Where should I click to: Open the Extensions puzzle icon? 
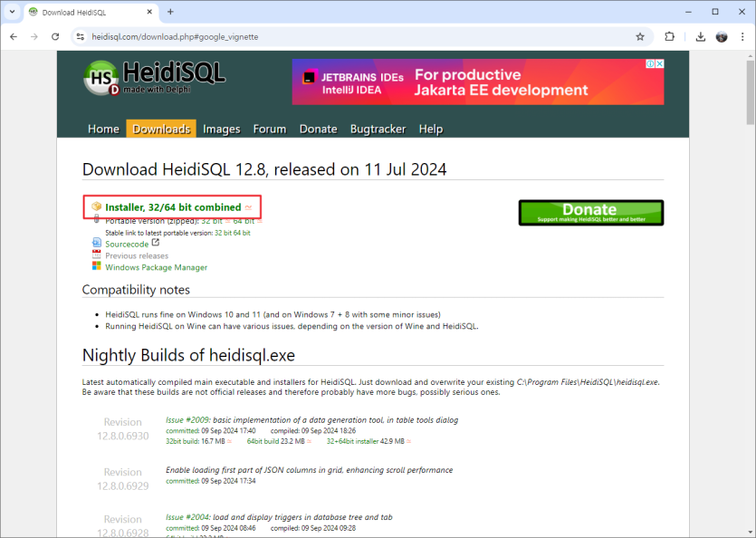[x=669, y=36]
